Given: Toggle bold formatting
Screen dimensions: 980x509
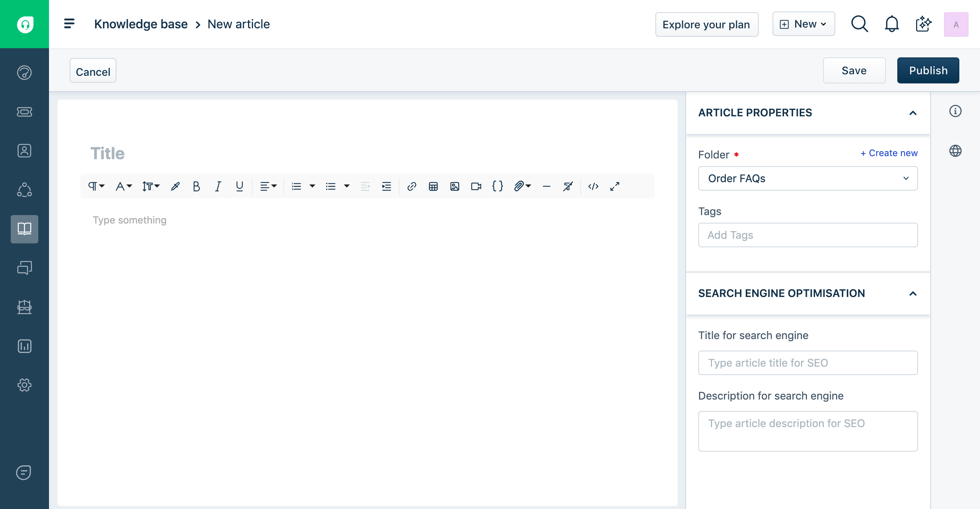Looking at the screenshot, I should [196, 186].
